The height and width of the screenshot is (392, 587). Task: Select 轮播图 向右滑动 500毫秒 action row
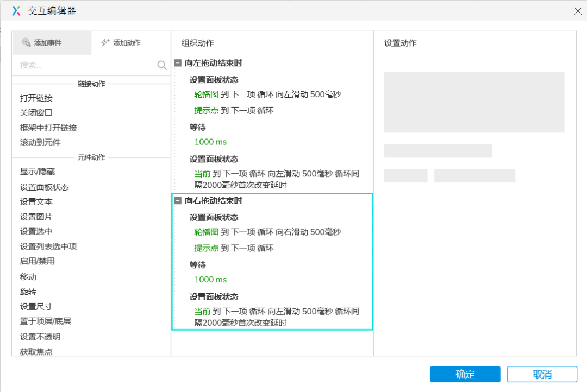click(267, 232)
